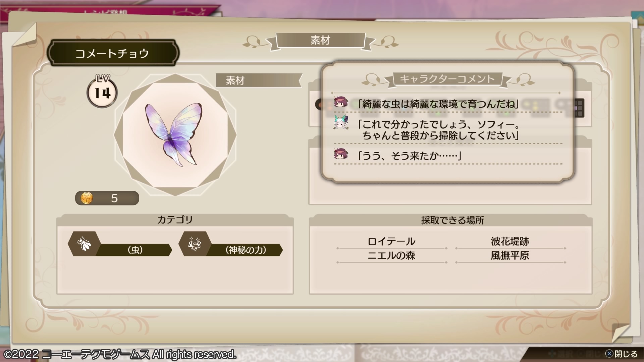Click the gold coin price icon

click(87, 198)
